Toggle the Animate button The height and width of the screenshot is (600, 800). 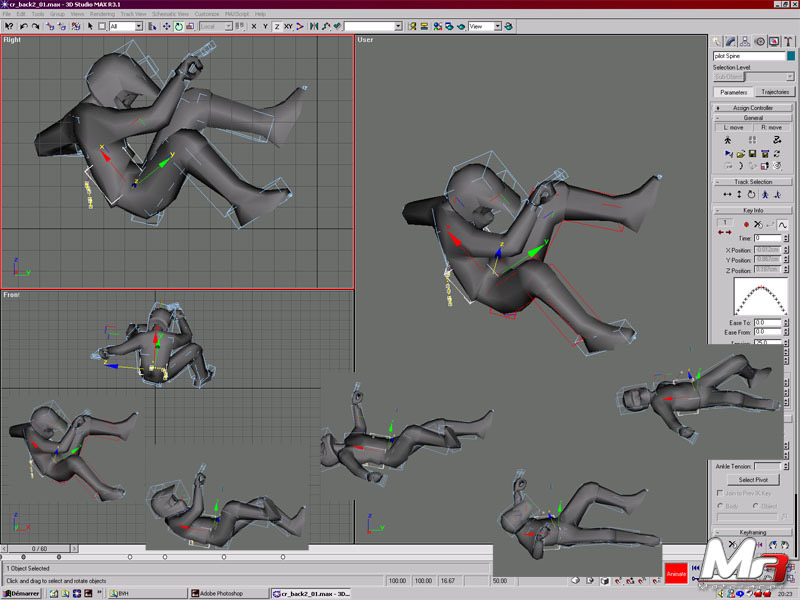(x=677, y=575)
